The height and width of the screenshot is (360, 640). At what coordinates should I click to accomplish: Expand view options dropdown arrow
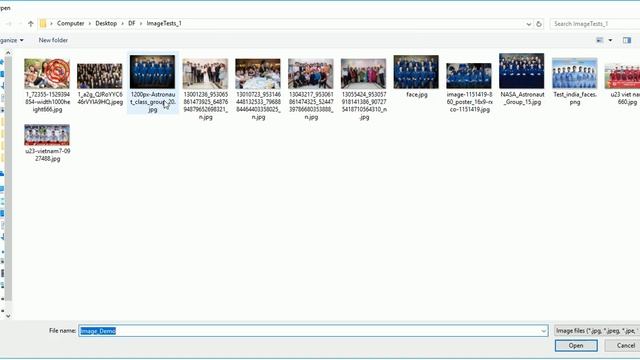[610, 40]
